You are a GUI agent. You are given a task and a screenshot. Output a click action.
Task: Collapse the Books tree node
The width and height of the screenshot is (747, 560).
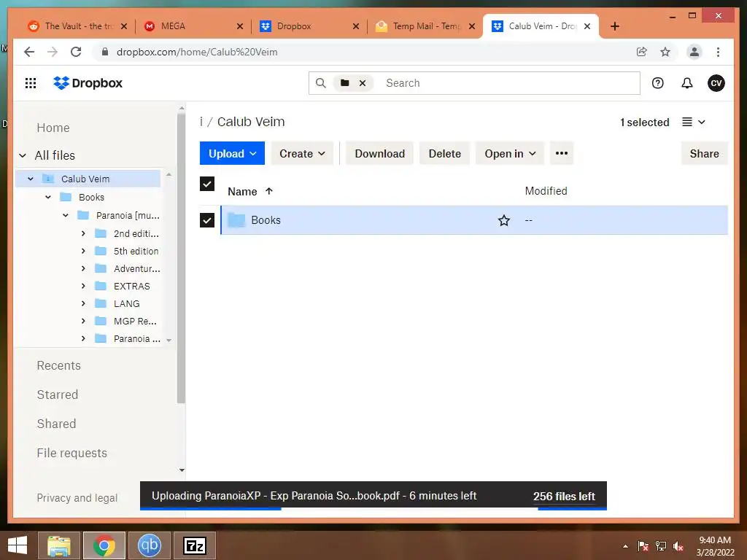(48, 197)
